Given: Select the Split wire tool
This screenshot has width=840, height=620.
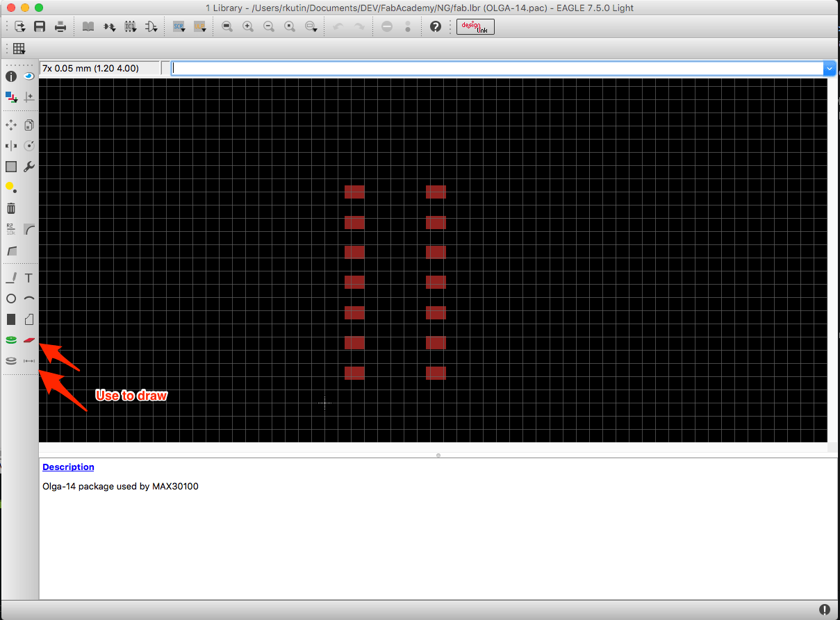Looking at the screenshot, I should pos(11,250).
